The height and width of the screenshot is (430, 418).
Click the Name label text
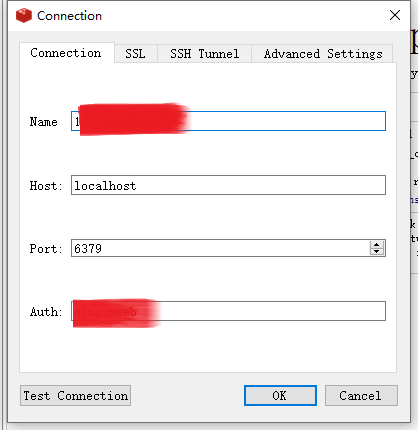[x=44, y=122]
